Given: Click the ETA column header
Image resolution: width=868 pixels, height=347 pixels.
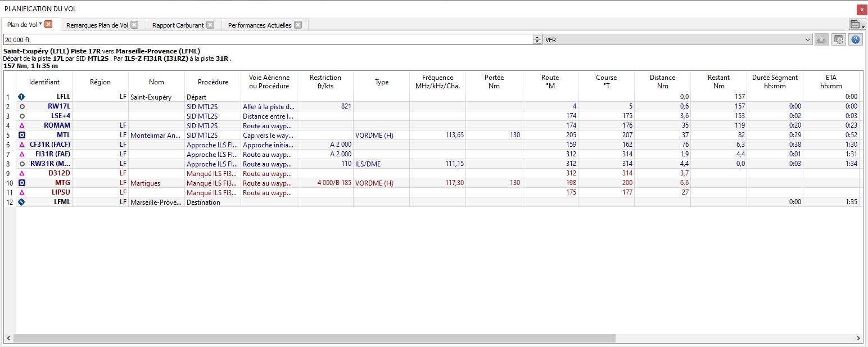Looking at the screenshot, I should click(831, 82).
